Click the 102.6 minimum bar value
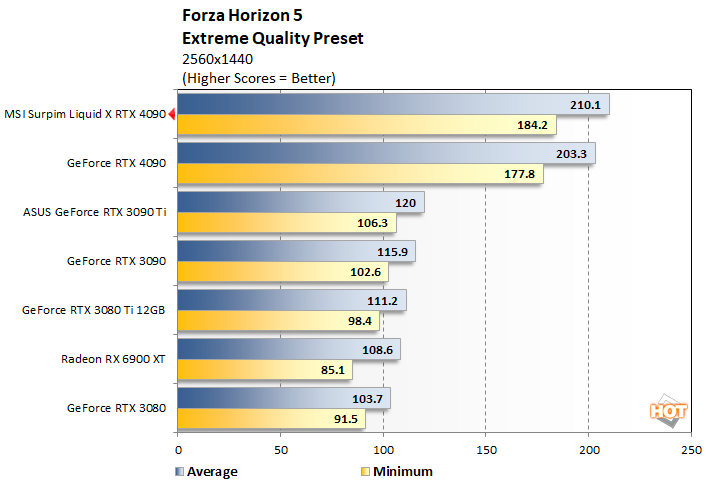This screenshot has height=481, width=708. 365,272
